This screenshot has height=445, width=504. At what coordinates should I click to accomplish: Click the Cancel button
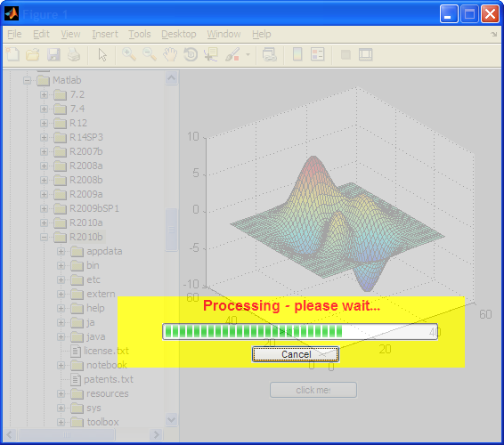pyautogui.click(x=296, y=354)
